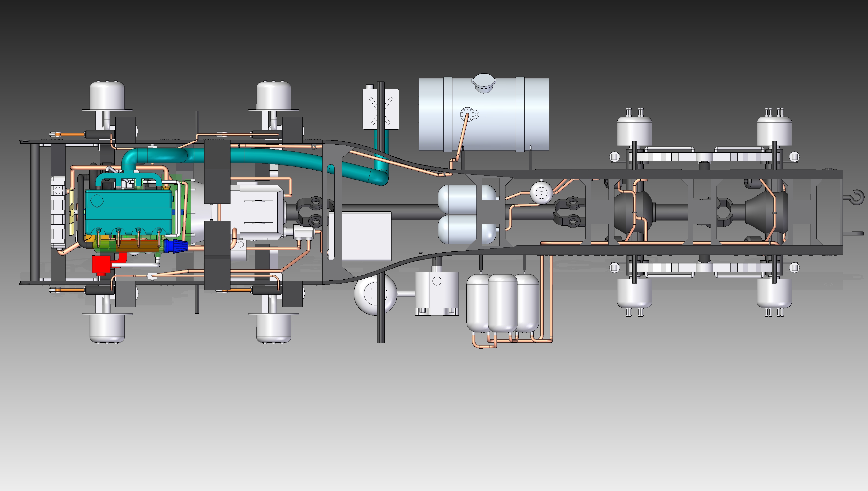Viewport: 868px width, 491px height.
Task: Select the large cylindrical fuel tank
Action: point(484,115)
